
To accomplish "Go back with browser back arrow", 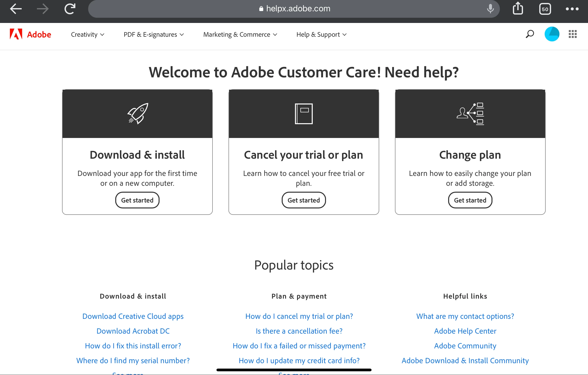I will coord(16,9).
